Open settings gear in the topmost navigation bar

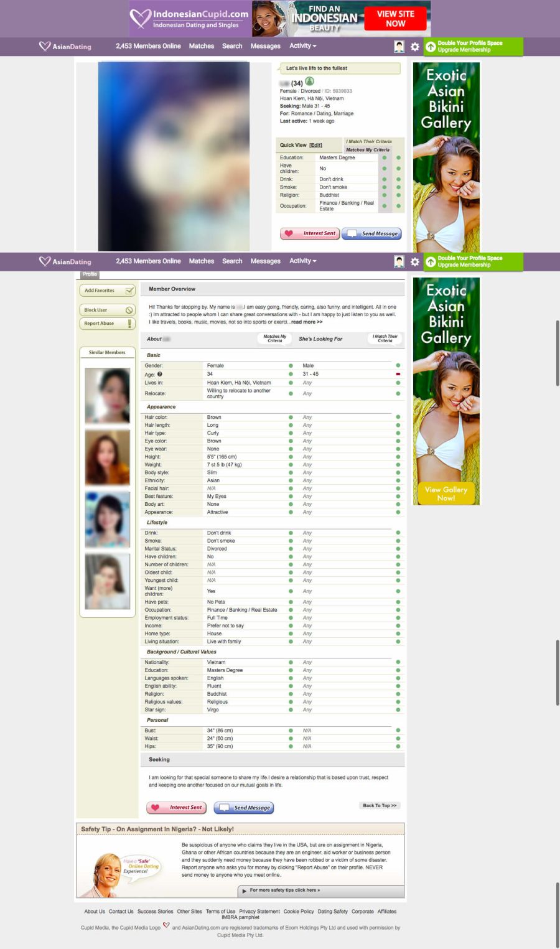pyautogui.click(x=415, y=47)
